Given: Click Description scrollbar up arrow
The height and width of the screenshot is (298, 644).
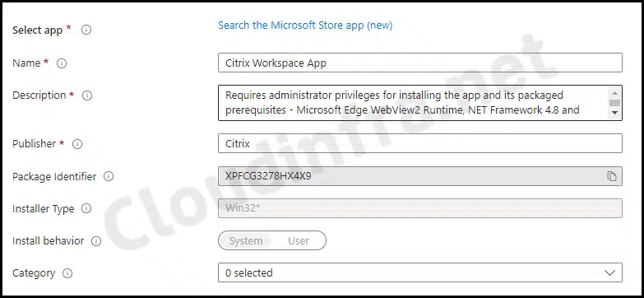Looking at the screenshot, I should click(x=615, y=93).
